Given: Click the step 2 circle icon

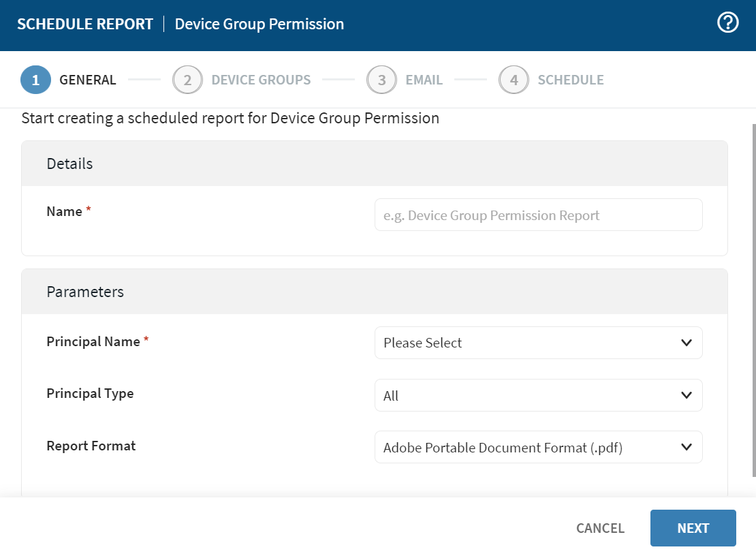Looking at the screenshot, I should coord(187,80).
